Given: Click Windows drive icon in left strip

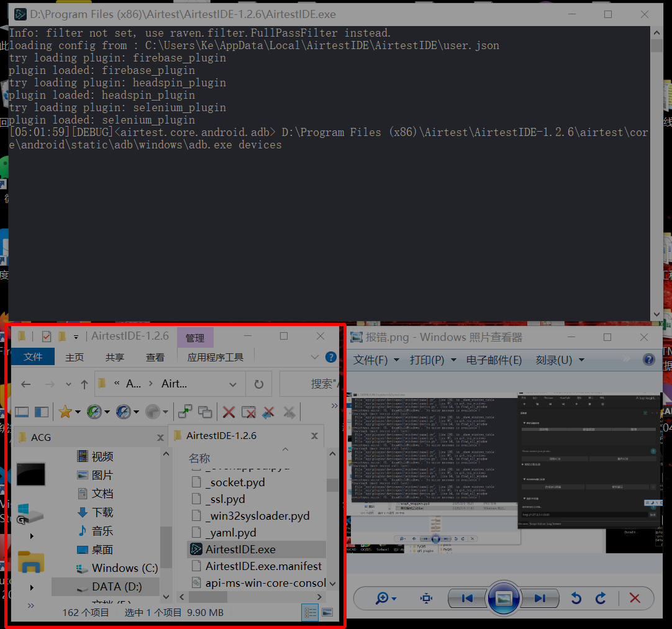Looking at the screenshot, I should pos(30,514).
